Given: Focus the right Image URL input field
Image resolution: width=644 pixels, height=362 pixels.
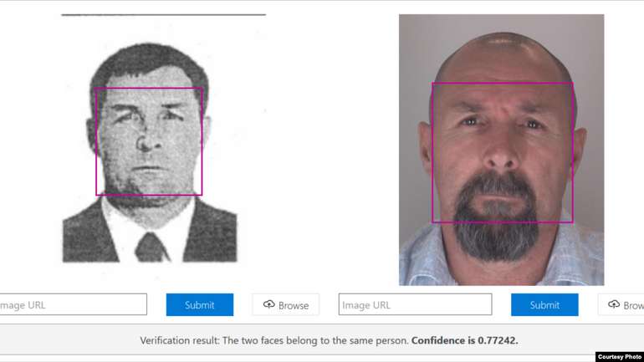Looking at the screenshot, I should coord(415,304).
